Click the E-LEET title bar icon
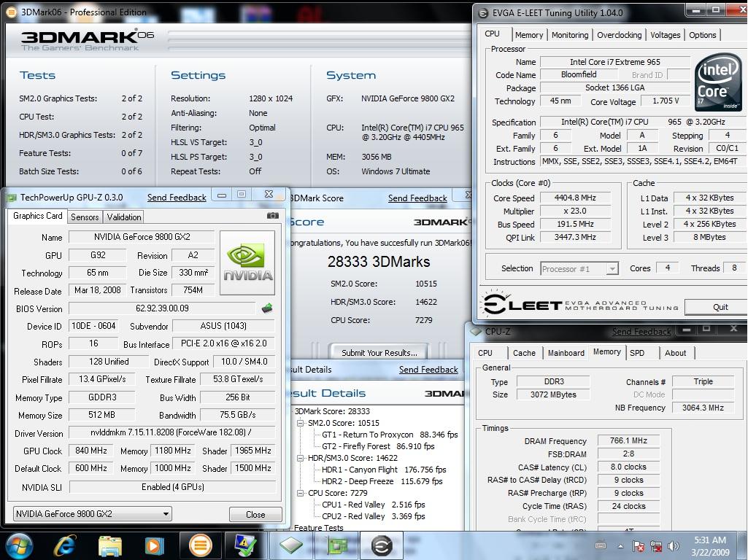Screen dimensions: 748x560 click(483, 13)
